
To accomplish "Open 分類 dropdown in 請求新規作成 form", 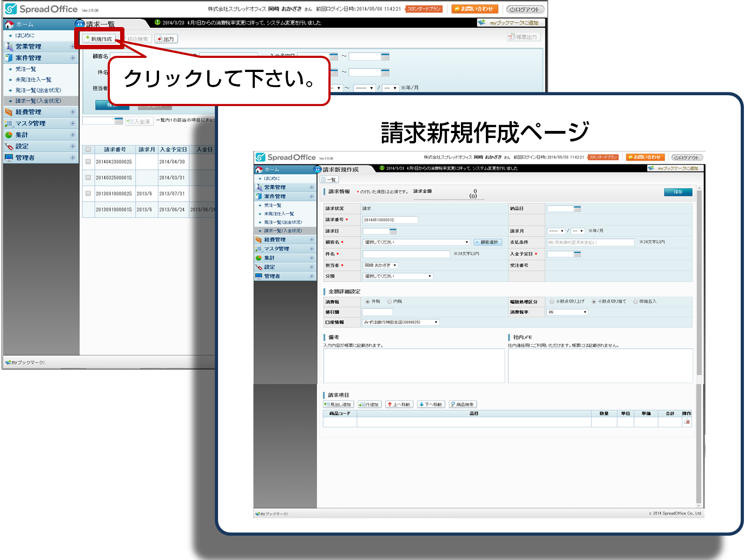I will (x=398, y=276).
